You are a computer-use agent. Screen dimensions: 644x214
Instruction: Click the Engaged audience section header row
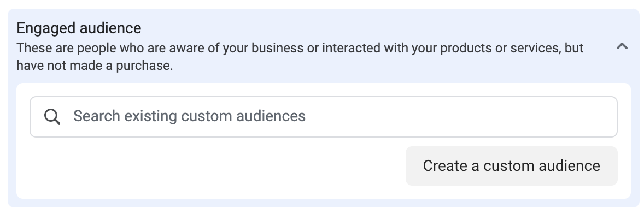(x=323, y=46)
